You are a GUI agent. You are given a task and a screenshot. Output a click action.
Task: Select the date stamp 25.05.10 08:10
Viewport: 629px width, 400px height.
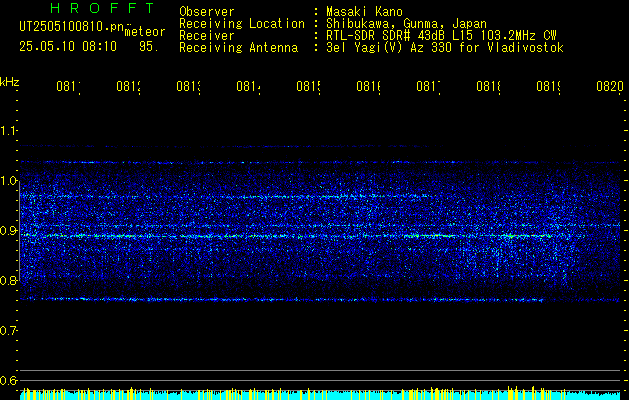pos(68,46)
